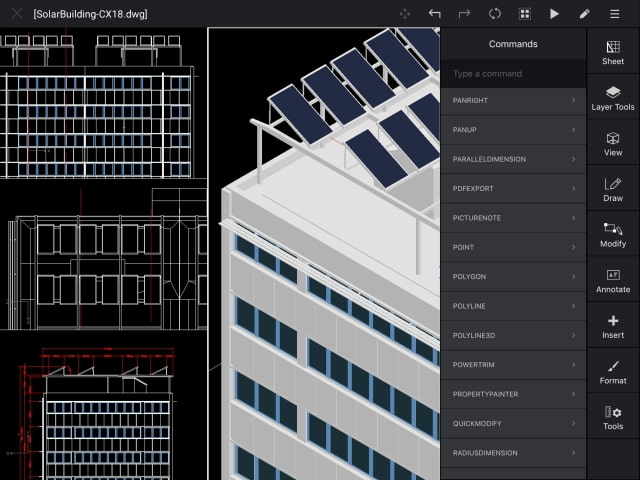Select the Draw tools
The image size is (640, 480).
[x=613, y=190]
